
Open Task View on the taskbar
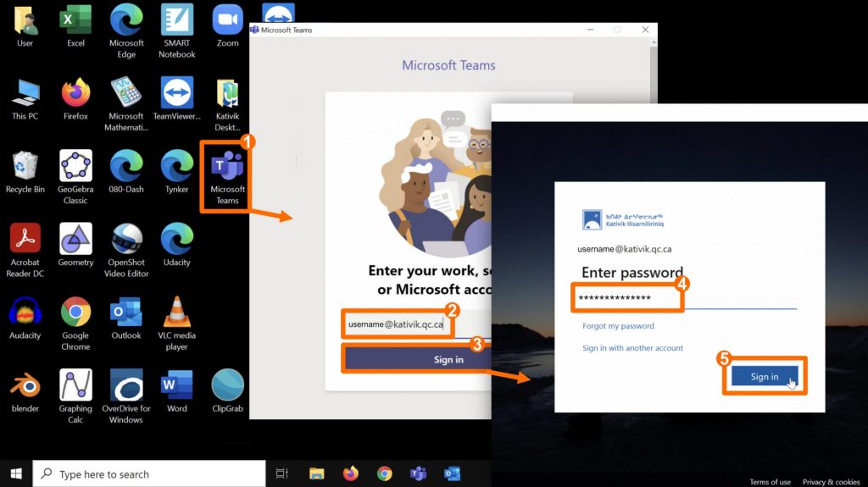pos(281,473)
